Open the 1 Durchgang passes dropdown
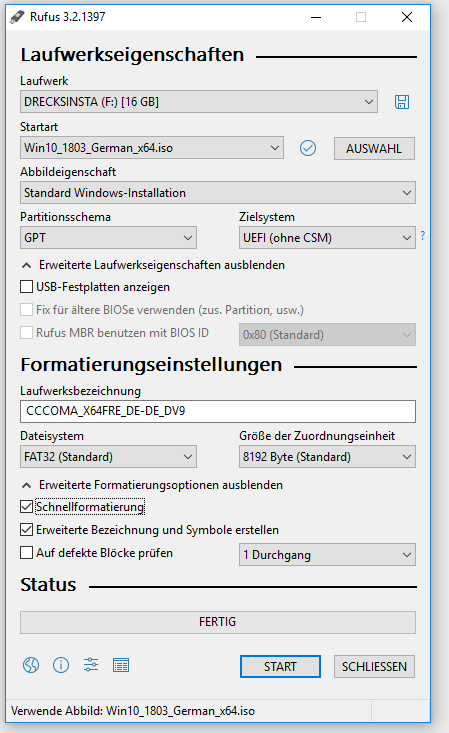The image size is (449, 733). click(327, 554)
